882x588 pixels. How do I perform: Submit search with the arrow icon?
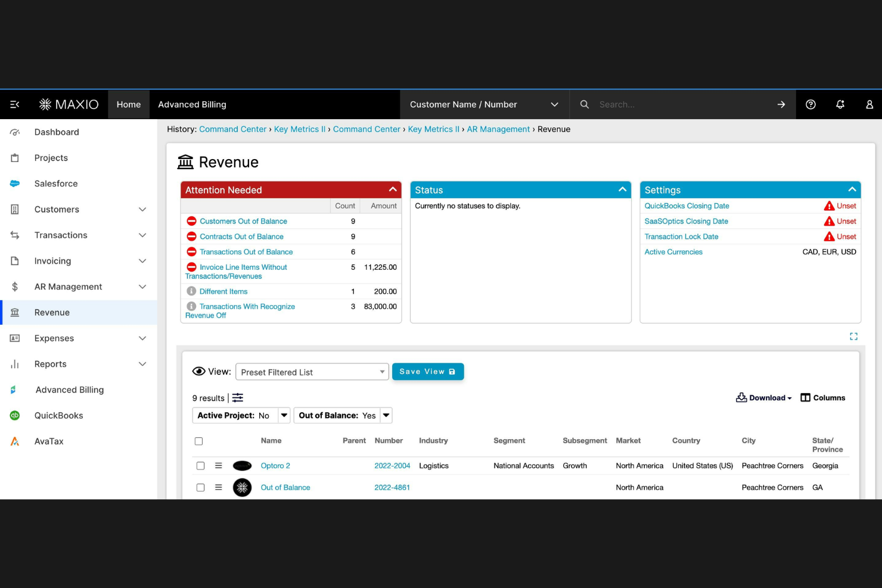(x=781, y=104)
